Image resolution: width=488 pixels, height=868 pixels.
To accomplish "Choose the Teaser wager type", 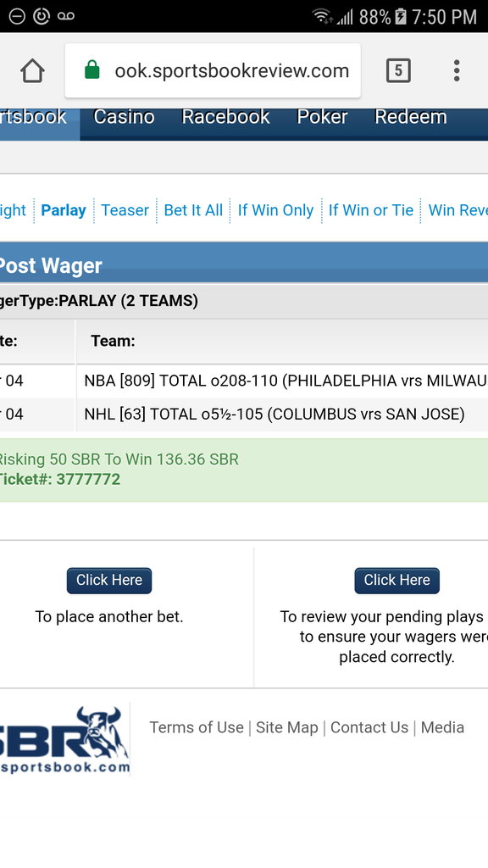I will (125, 210).
